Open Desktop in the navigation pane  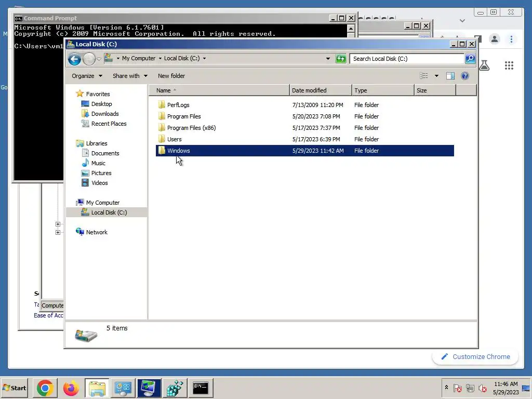click(101, 104)
